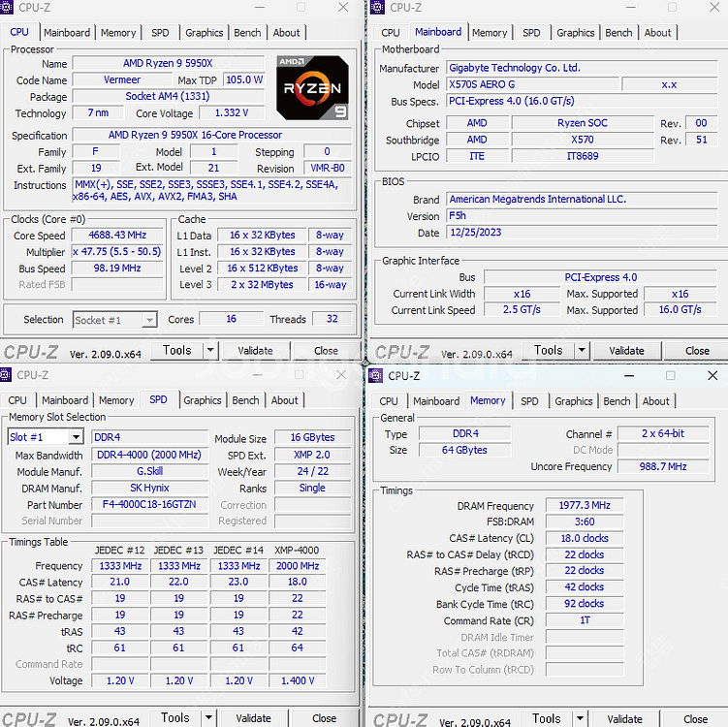Click the Current Link Speed 2.5 GT/s field
The image size is (728, 727).
pyautogui.click(x=522, y=309)
